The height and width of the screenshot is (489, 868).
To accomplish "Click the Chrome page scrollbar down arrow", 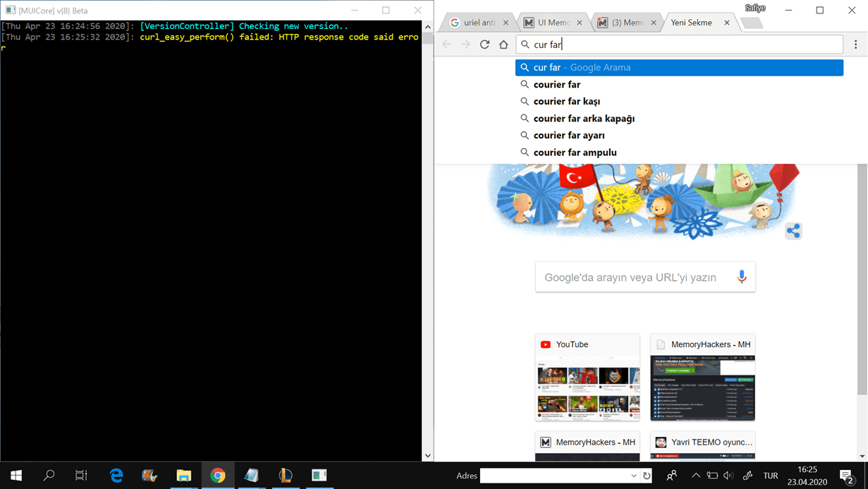I will point(862,457).
